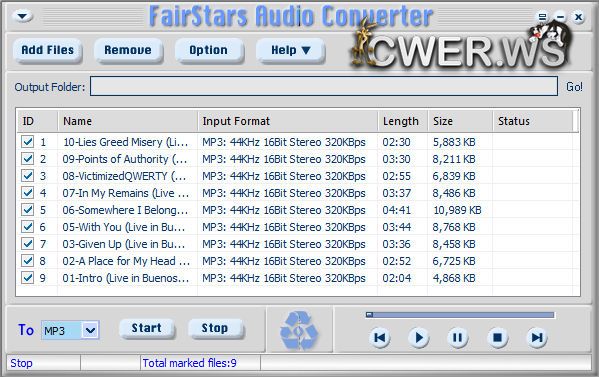Click the Remove button
This screenshot has width=599, height=377.
(x=128, y=50)
